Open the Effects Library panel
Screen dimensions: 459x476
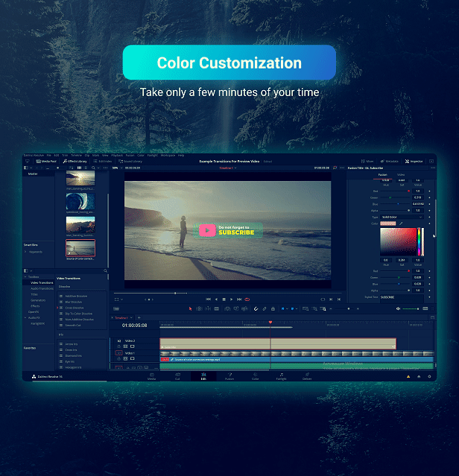[x=75, y=161]
